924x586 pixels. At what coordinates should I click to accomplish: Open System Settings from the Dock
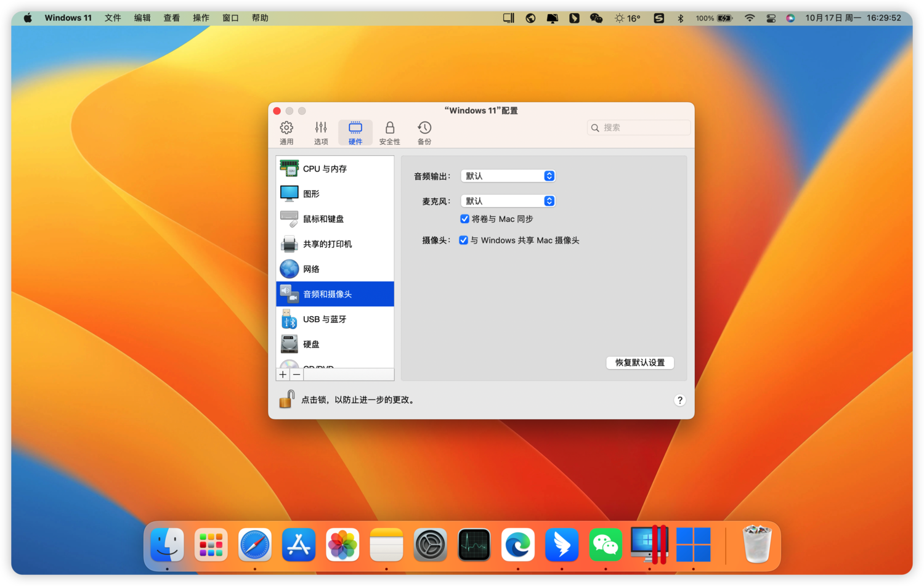pyautogui.click(x=430, y=545)
